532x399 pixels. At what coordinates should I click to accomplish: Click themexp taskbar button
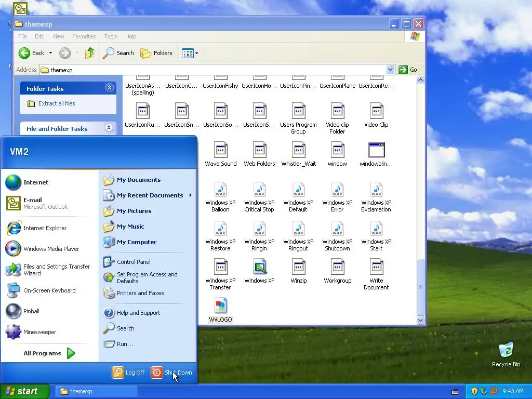(96, 391)
